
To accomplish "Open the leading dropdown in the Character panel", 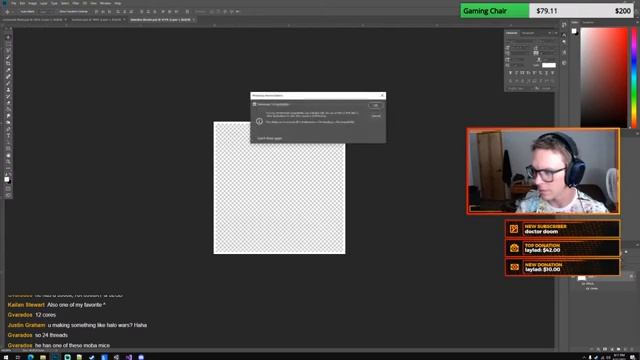I will [547, 48].
